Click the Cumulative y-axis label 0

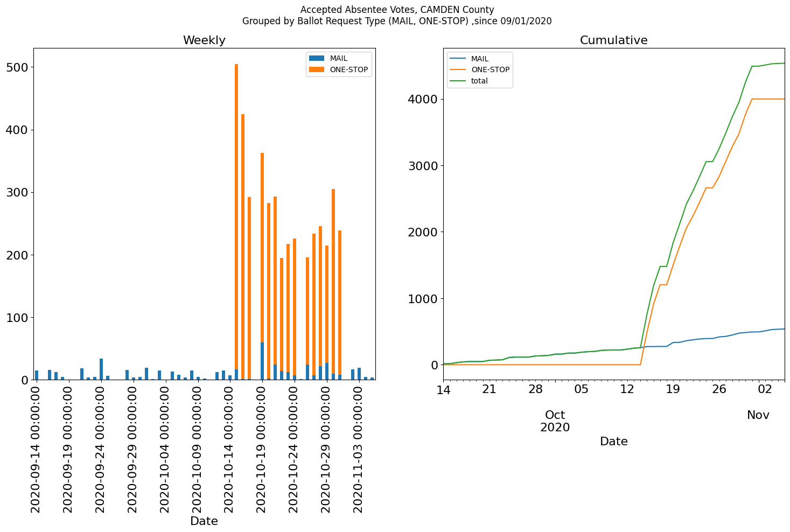tap(434, 365)
